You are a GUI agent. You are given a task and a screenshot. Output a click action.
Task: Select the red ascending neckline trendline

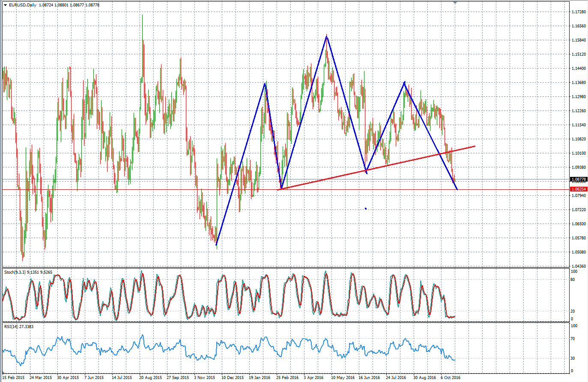377,167
